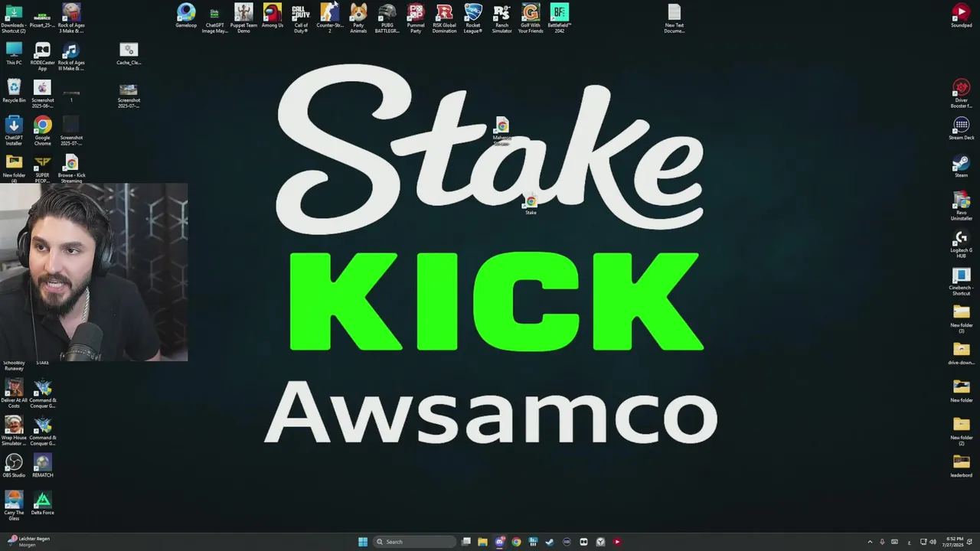Open File Explorer from the taskbar
The height and width of the screenshot is (551, 980).
(x=482, y=542)
